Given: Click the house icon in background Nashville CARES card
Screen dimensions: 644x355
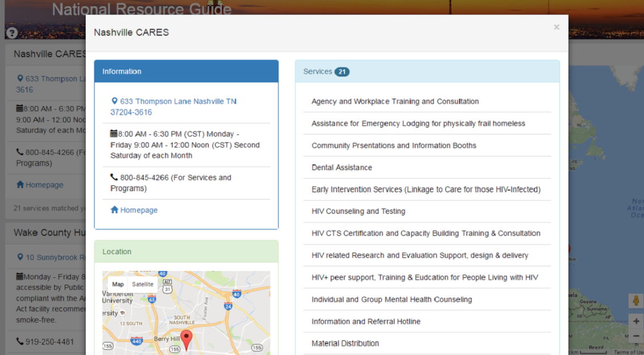Looking at the screenshot, I should 20,184.
